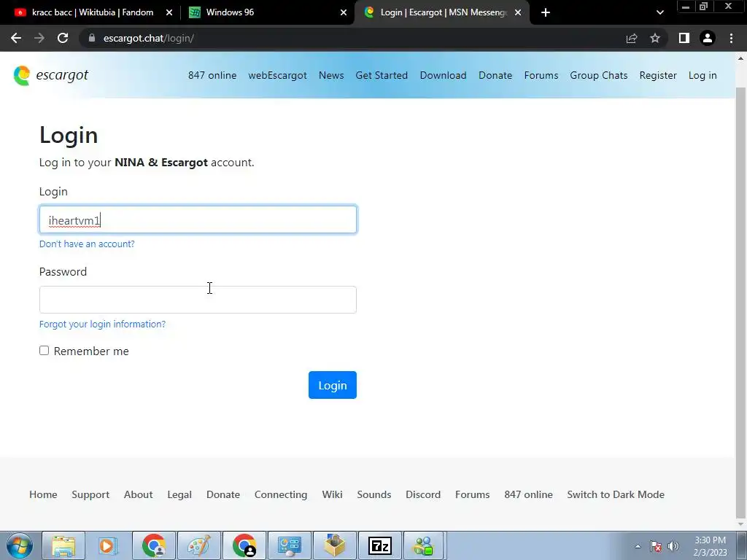747x560 pixels.
Task: Open Donate in the header nav
Action: [495, 75]
